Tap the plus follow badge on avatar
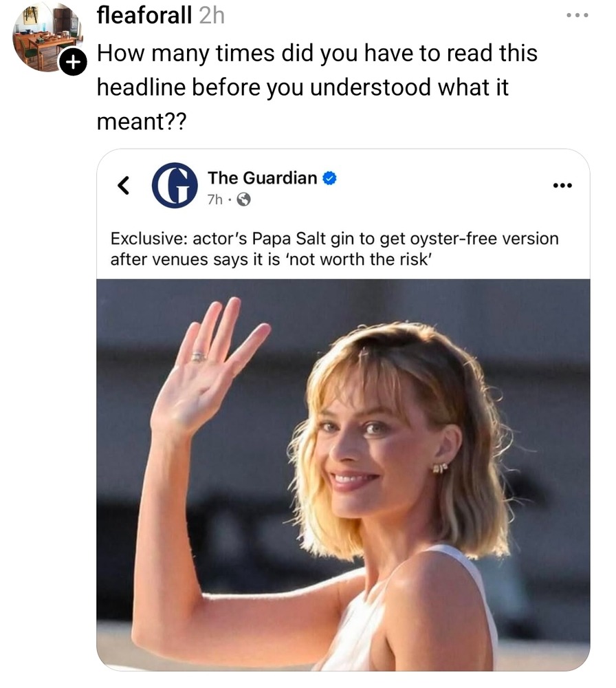 tap(73, 63)
